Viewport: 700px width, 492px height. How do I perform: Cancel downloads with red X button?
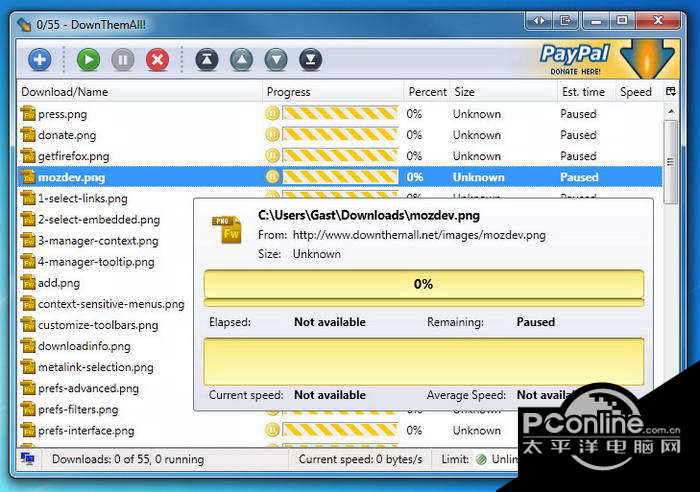pos(158,60)
